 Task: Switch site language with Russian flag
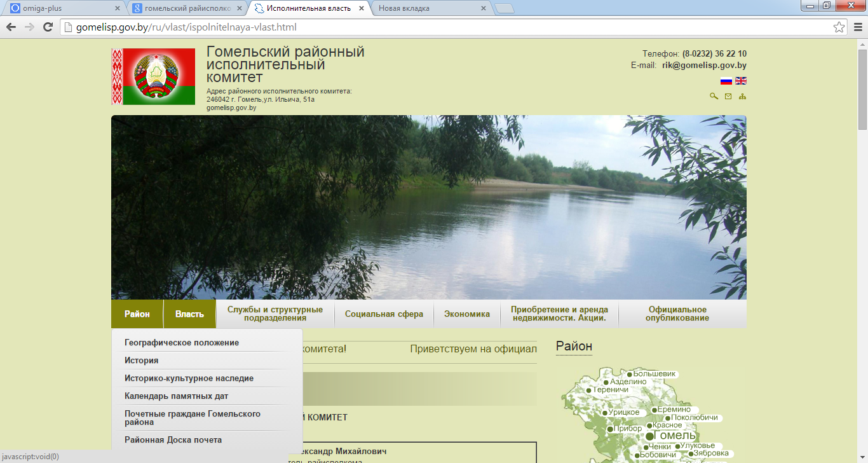726,81
